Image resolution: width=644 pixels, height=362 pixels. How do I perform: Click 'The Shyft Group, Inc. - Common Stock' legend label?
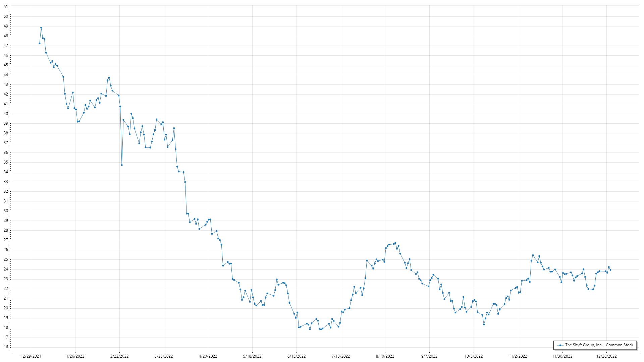coord(599,345)
